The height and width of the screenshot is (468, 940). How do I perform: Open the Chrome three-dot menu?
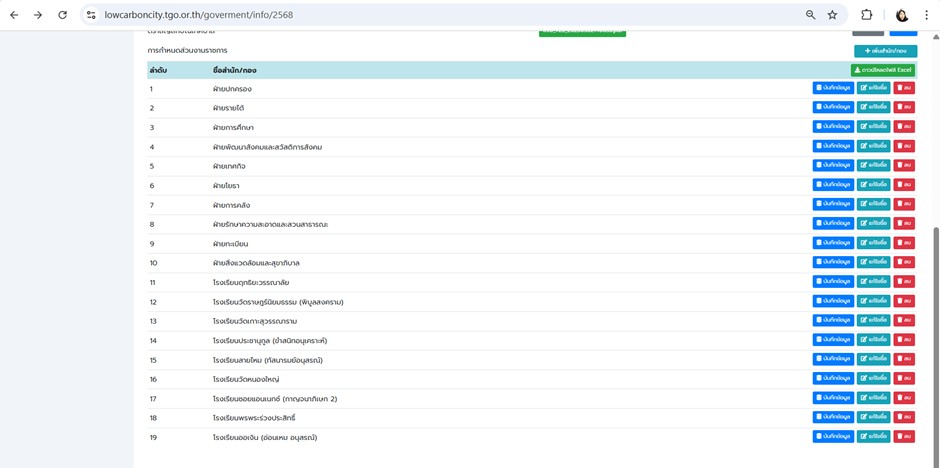click(927, 15)
